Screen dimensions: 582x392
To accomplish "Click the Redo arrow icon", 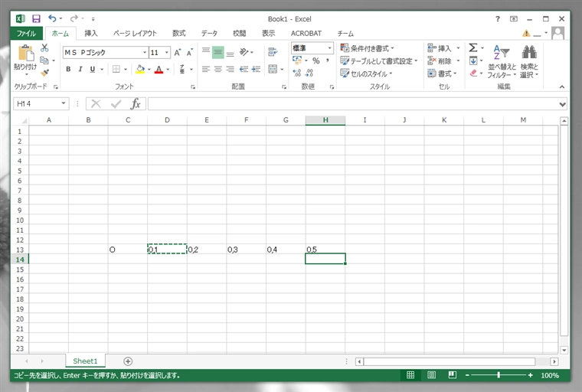I will click(x=74, y=18).
